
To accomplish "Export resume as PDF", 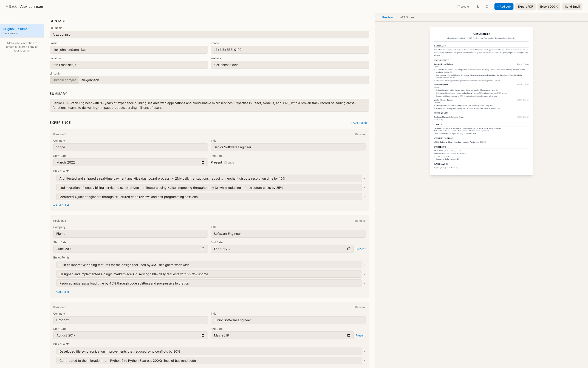I will click(x=525, y=7).
